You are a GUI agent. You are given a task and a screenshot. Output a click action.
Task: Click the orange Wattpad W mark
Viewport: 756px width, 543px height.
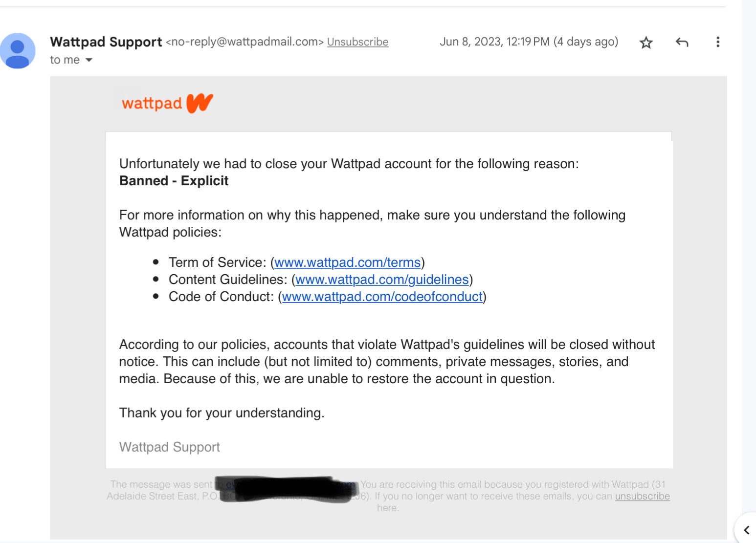[200, 102]
